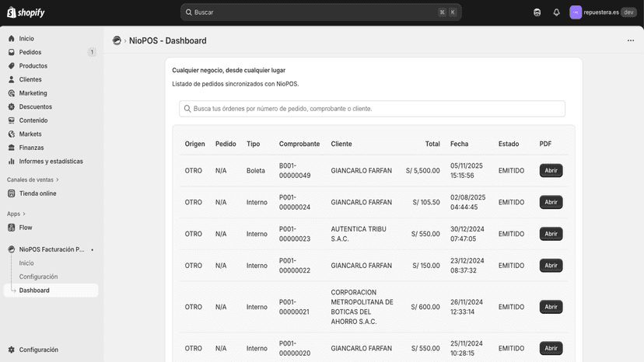This screenshot has width=644, height=362.
Task: Open PDF for comprobante P001-00000020
Action: [x=551, y=348]
